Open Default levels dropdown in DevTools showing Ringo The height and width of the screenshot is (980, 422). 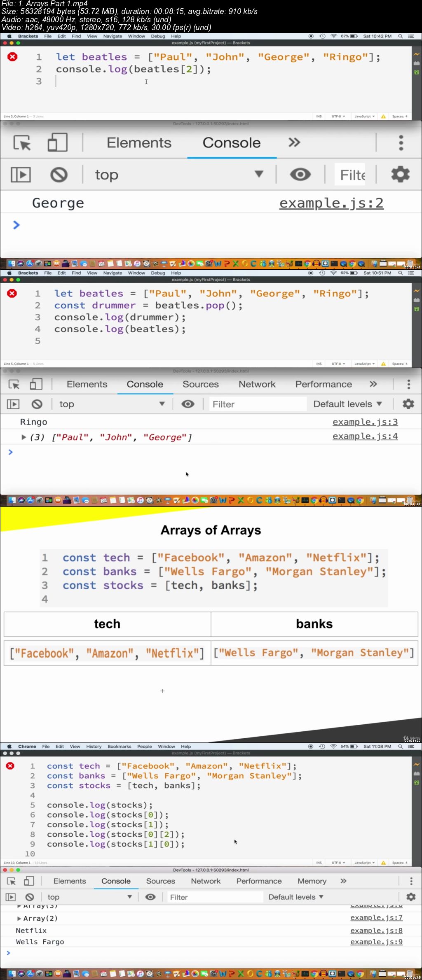click(347, 404)
